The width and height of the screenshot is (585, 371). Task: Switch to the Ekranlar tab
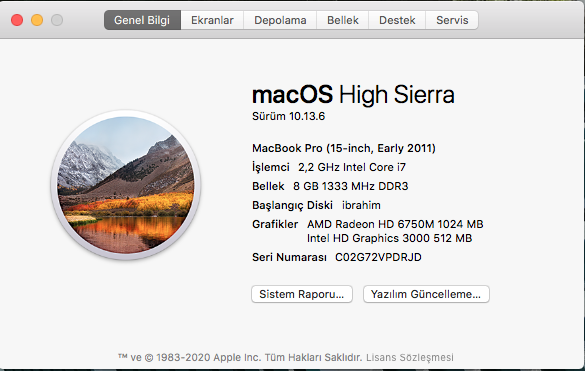(212, 20)
